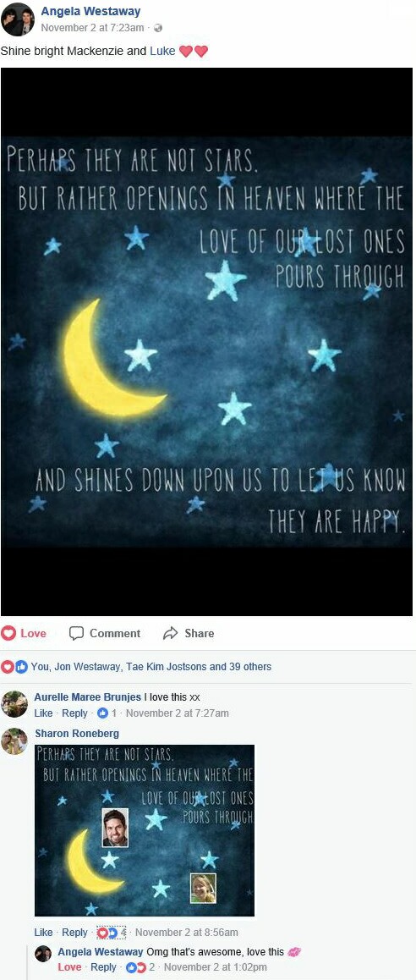The image size is (416, 980).
Task: Open Aurelle Maree Brunjes profile avatar
Action: point(14,704)
